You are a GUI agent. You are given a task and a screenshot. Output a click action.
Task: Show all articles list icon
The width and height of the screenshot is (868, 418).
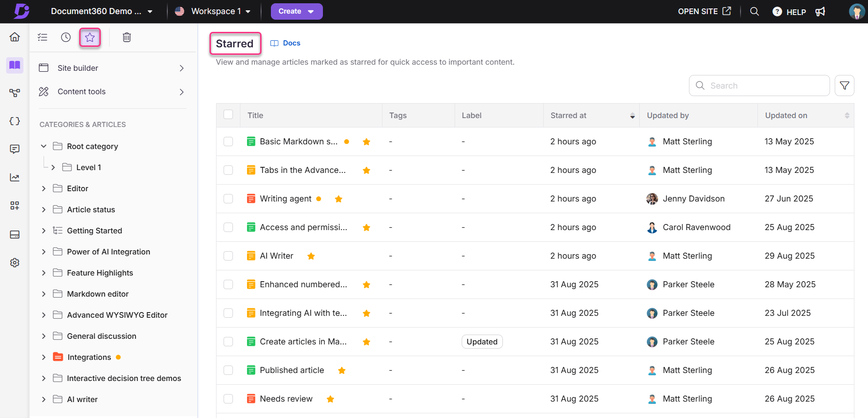[43, 37]
